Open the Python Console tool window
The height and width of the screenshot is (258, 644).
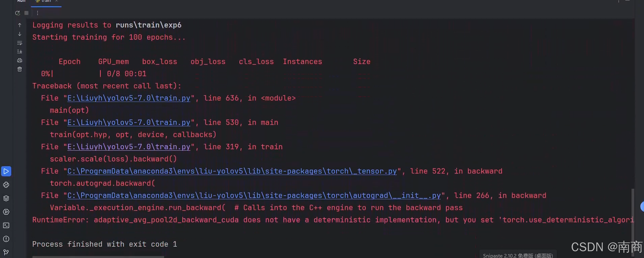(6, 185)
